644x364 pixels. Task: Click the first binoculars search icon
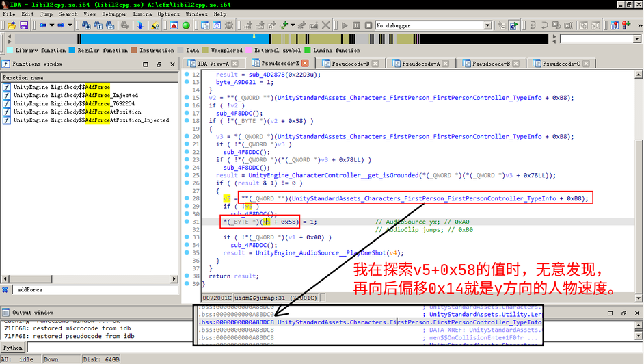click(x=86, y=25)
